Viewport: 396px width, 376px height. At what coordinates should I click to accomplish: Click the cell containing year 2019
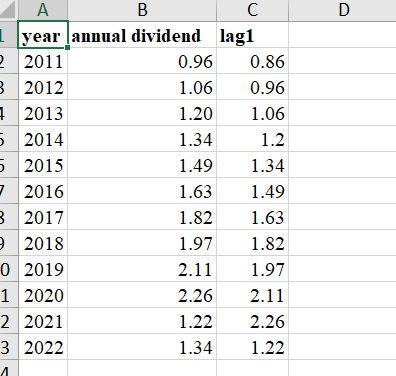[43, 269]
